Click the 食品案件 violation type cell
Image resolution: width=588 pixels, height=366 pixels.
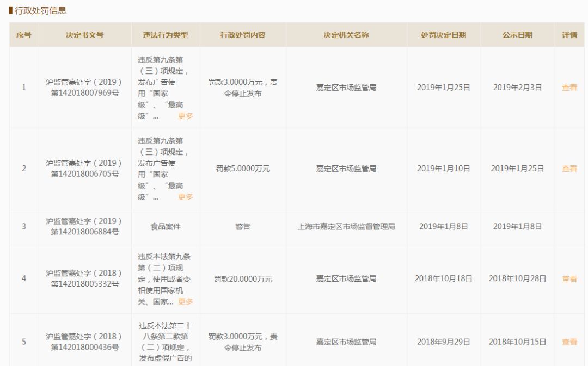pos(166,226)
